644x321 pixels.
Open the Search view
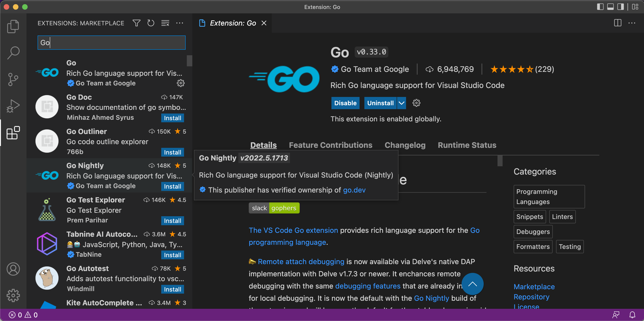(x=13, y=53)
